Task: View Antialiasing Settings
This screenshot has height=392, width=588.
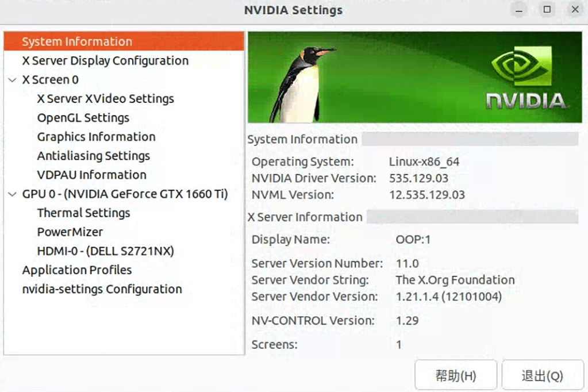Action: [x=93, y=156]
